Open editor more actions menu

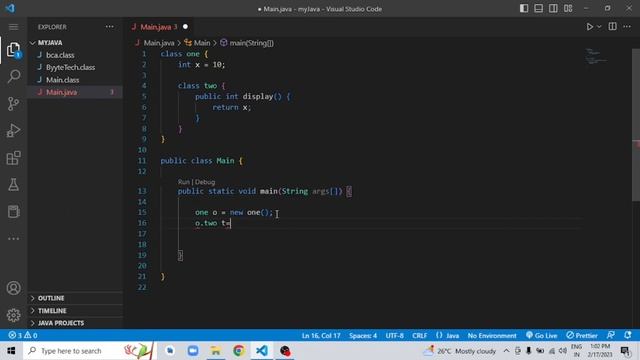(x=627, y=27)
